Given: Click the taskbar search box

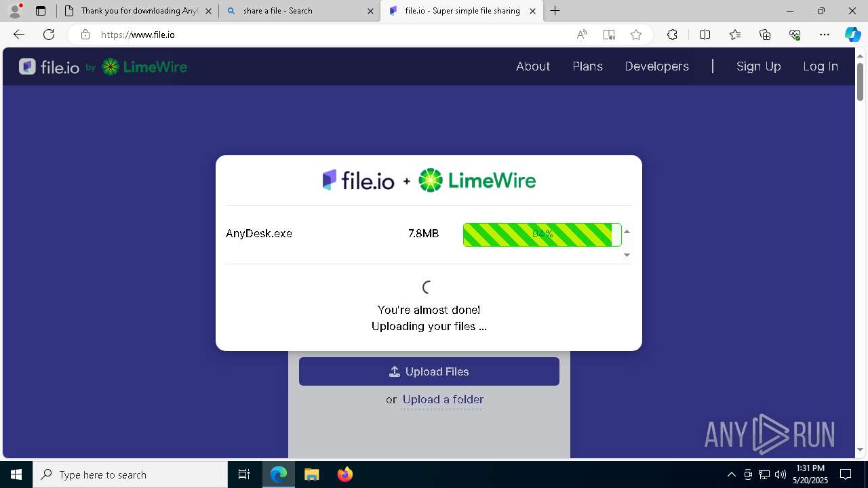Looking at the screenshot, I should click(x=130, y=474).
